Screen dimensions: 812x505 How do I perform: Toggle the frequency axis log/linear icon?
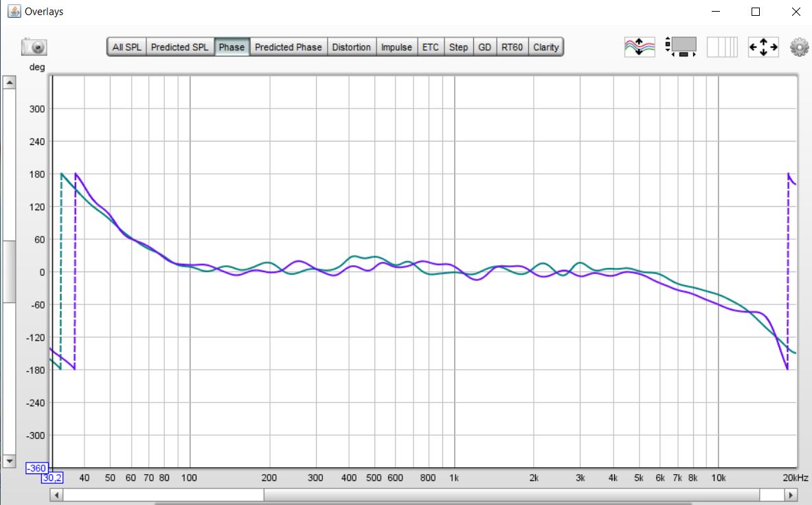click(722, 47)
